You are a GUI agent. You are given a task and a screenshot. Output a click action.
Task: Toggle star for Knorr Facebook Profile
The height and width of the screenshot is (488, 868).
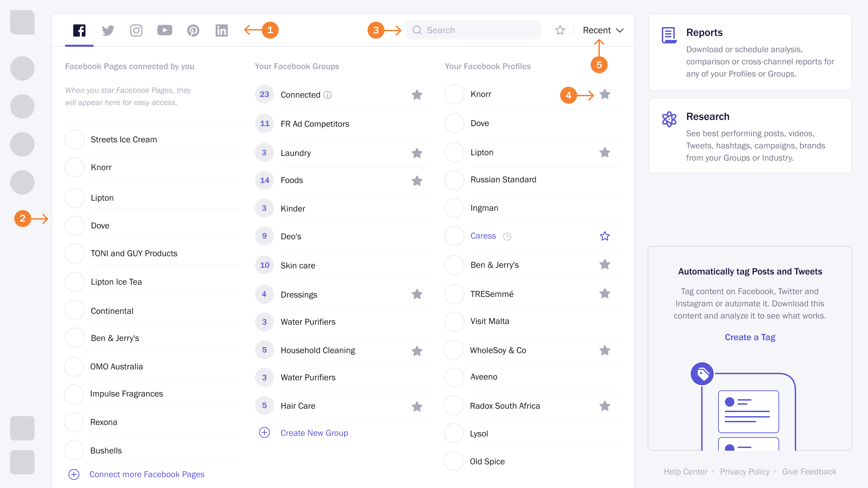point(606,94)
